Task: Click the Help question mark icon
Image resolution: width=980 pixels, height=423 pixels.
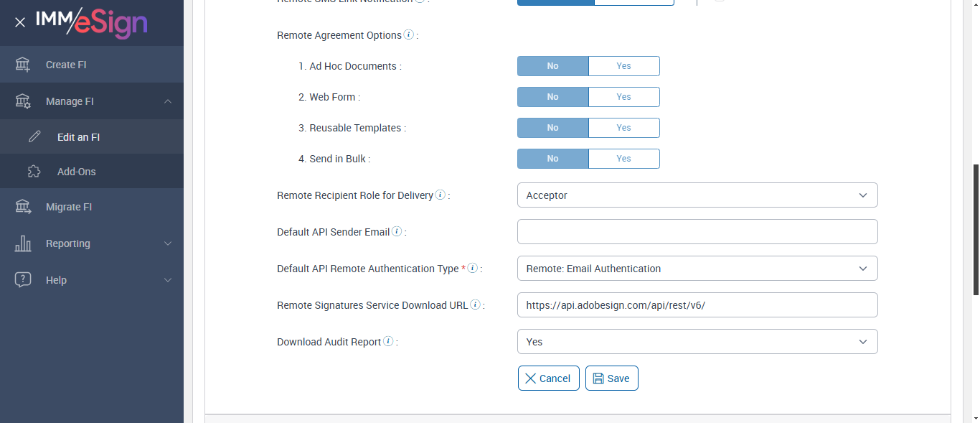Action: (23, 280)
